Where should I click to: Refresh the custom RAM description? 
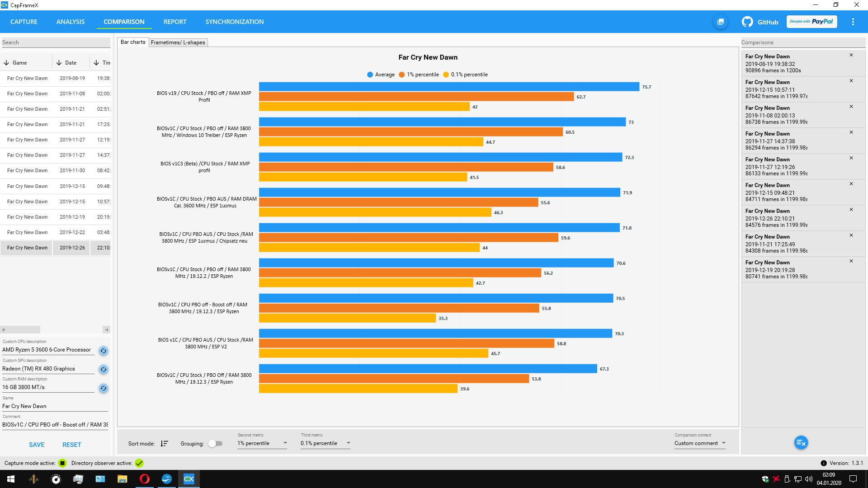[x=103, y=388]
